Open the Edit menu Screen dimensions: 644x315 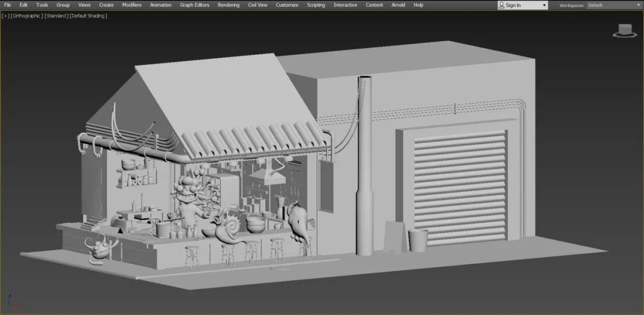(x=23, y=5)
